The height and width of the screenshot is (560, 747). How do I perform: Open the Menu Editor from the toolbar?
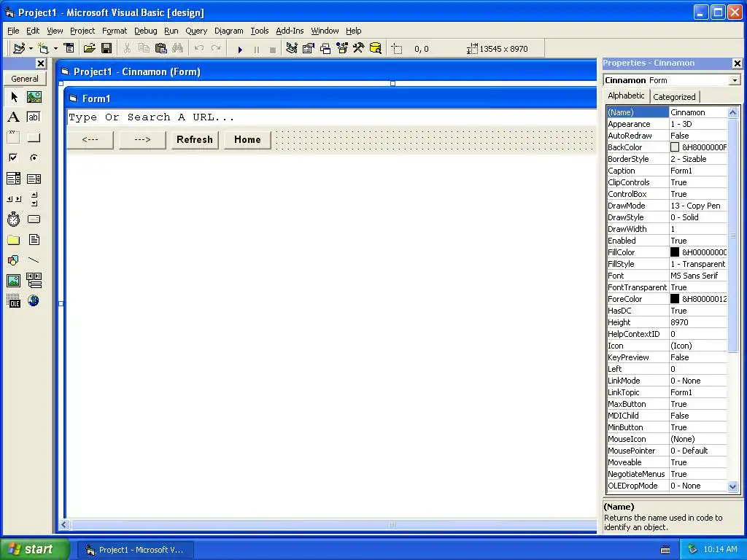69,49
